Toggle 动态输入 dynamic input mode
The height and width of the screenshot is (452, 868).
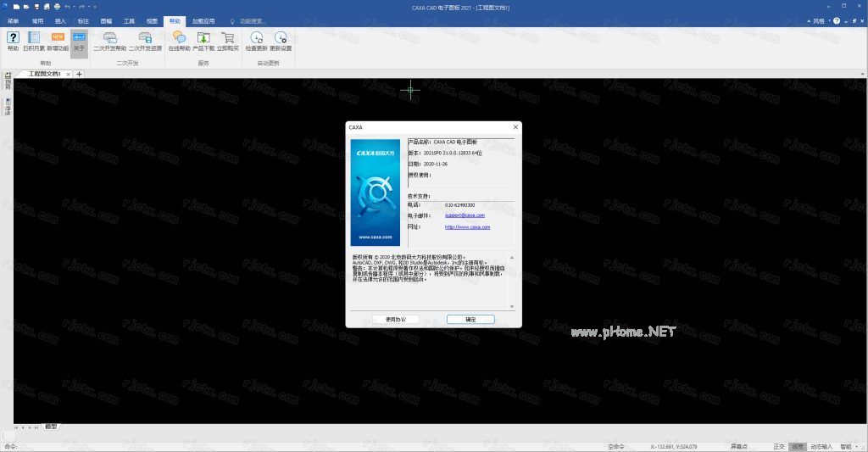(821, 446)
